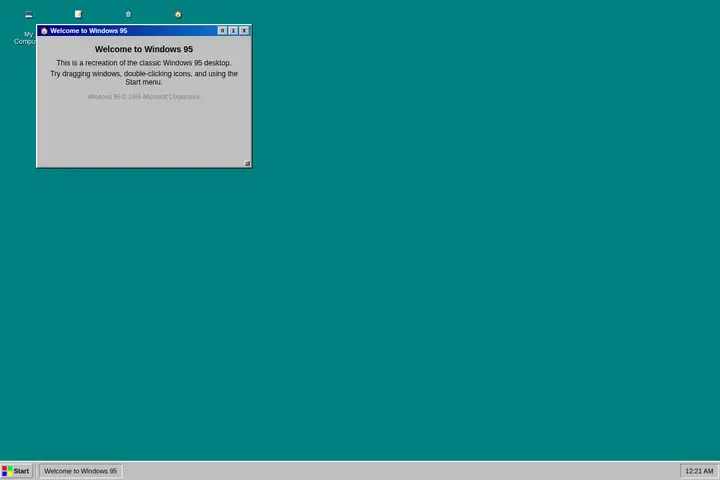Viewport: 720px width, 480px height.
Task: Click the resize grip of the Welcome window
Action: (247, 163)
